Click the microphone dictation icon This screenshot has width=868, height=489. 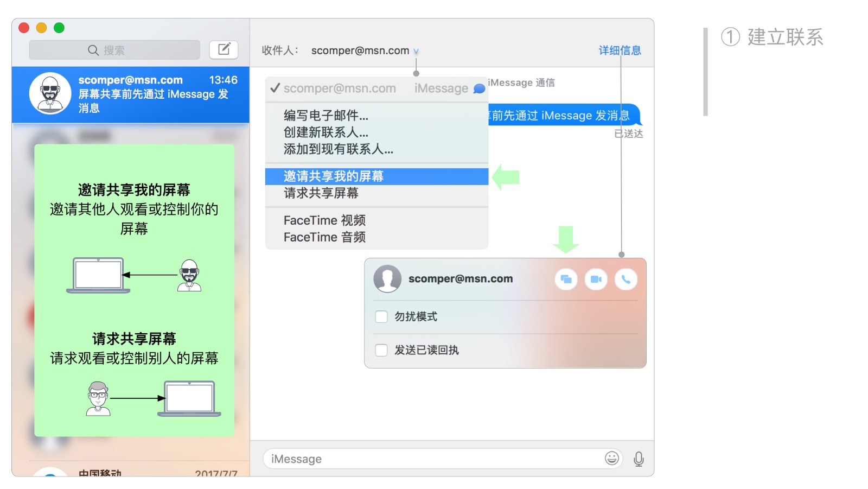tap(639, 459)
